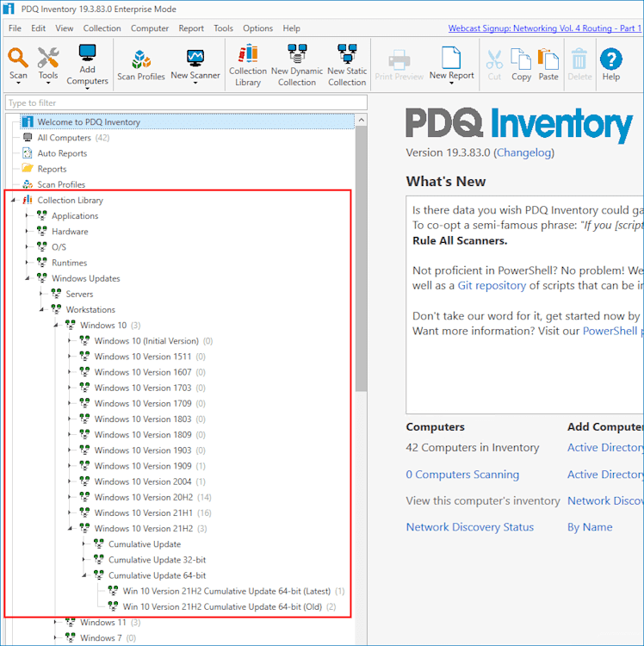This screenshot has height=646, width=644.
Task: Expand the Windows 11 node arrow
Action: [x=55, y=622]
